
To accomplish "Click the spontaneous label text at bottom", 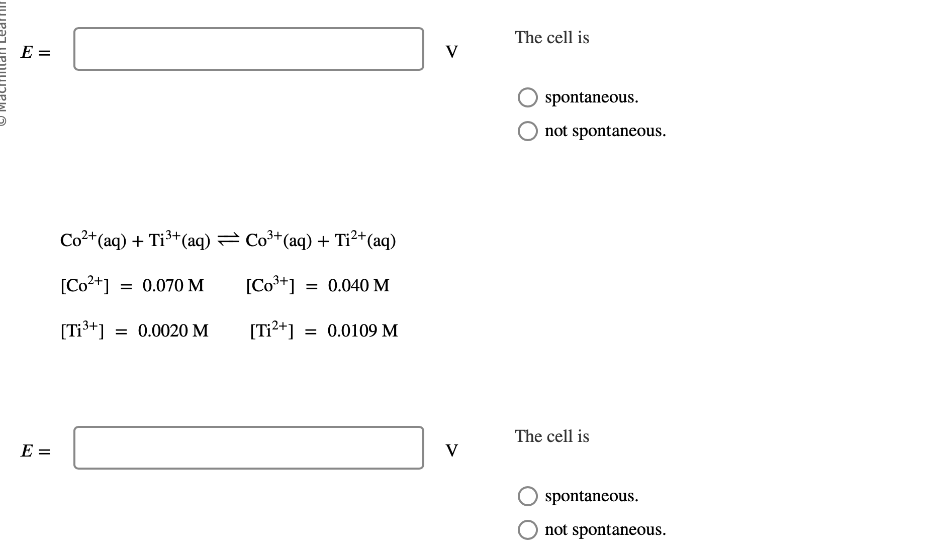I will coord(592,496).
